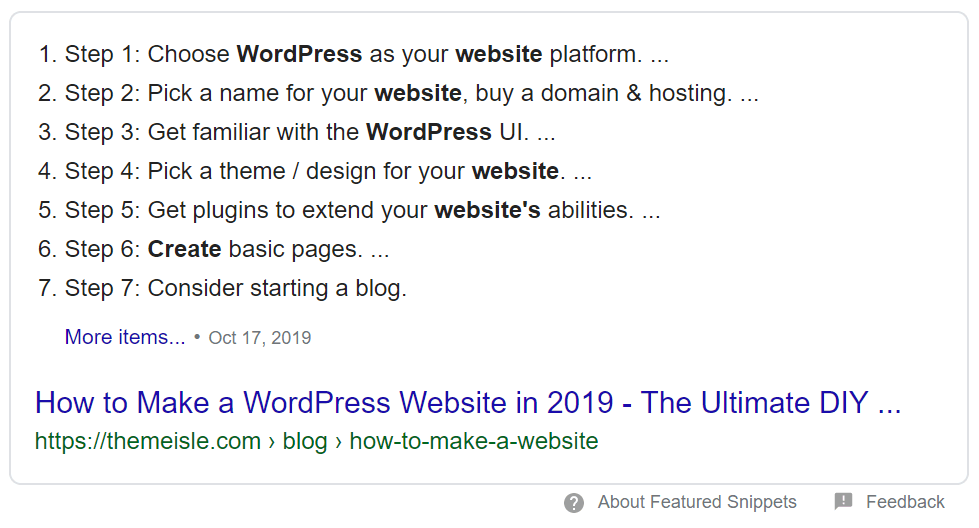Click the question mark help icon
The height and width of the screenshot is (528, 979).
click(574, 502)
